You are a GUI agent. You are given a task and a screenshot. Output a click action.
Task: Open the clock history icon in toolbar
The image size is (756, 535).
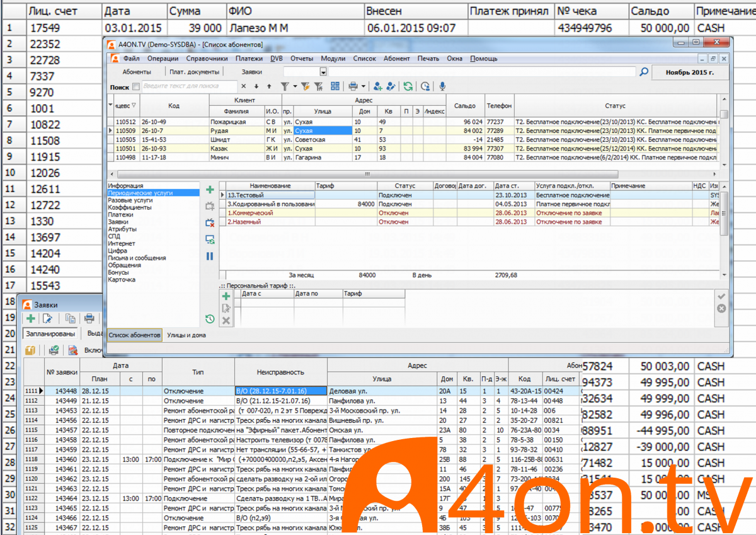coord(426,86)
